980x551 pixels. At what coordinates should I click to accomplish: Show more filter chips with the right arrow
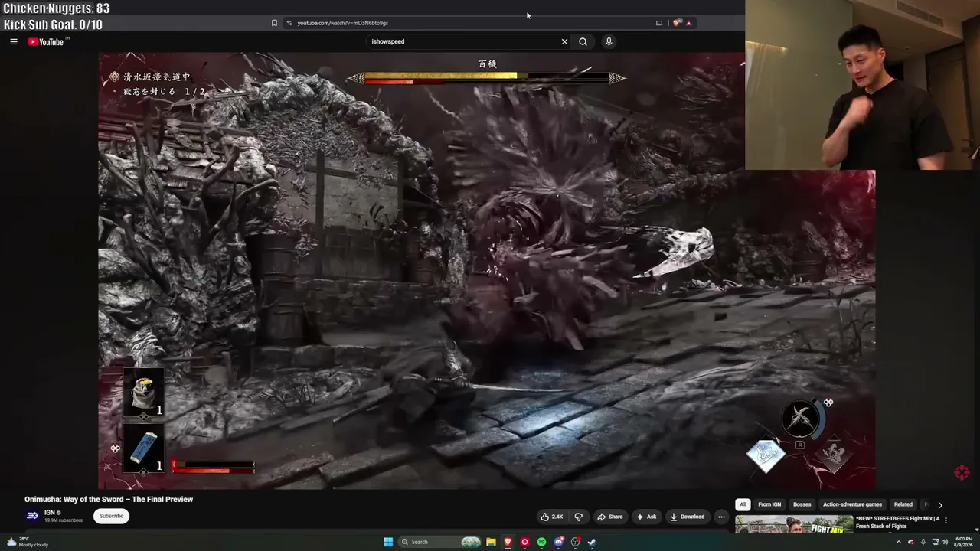940,505
